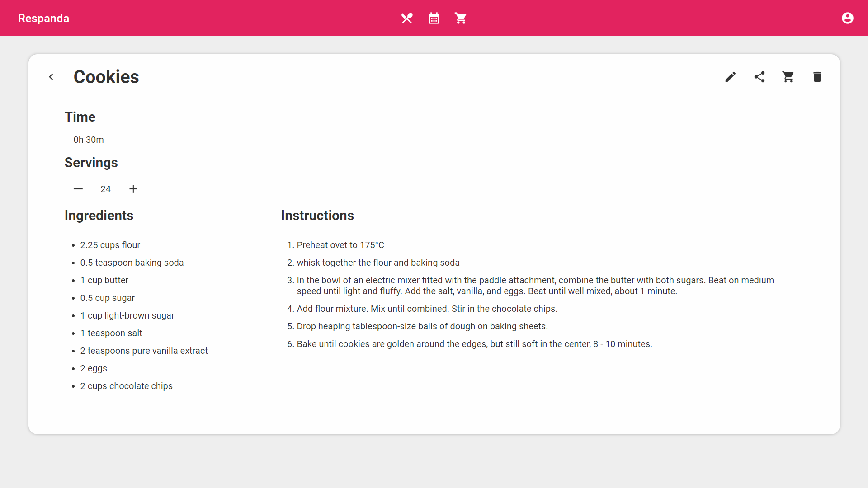Click the Respanda logo link

pos(43,18)
